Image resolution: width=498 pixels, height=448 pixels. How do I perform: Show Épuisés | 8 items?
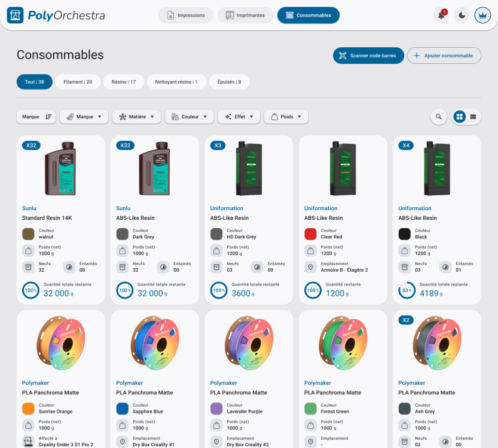click(229, 82)
